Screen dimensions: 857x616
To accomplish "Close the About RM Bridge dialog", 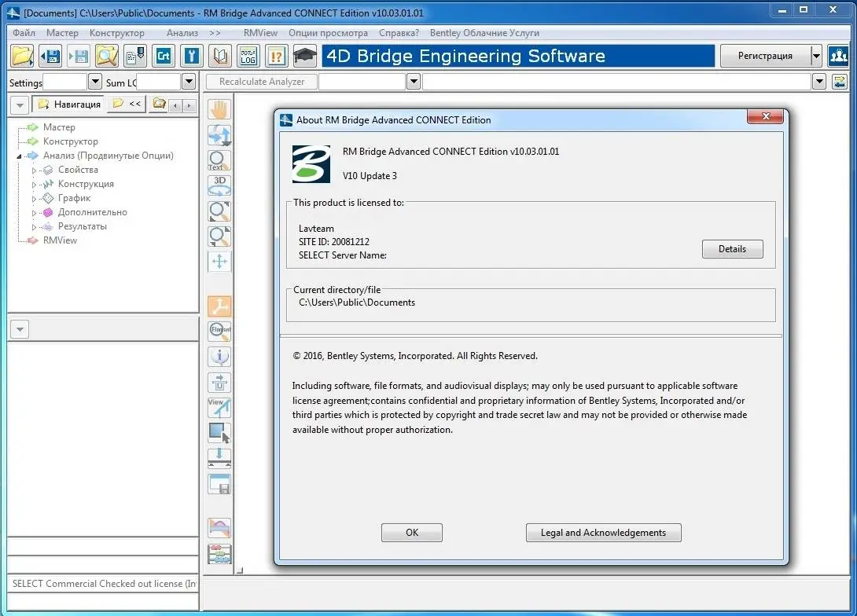I will [765, 116].
